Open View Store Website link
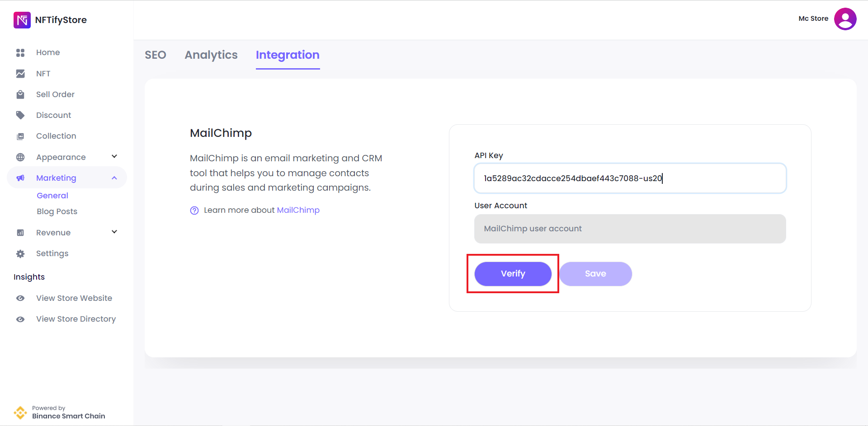Viewport: 868px width, 426px height. tap(74, 298)
